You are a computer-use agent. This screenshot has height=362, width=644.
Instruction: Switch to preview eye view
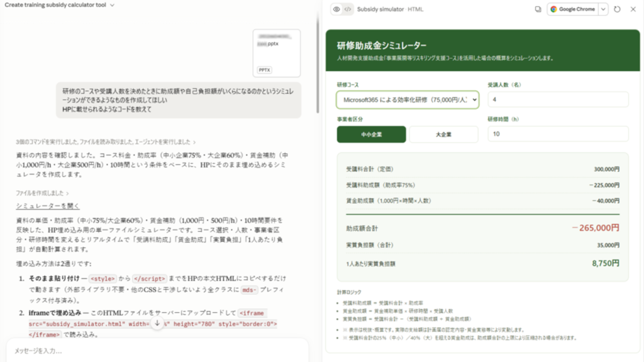point(336,9)
